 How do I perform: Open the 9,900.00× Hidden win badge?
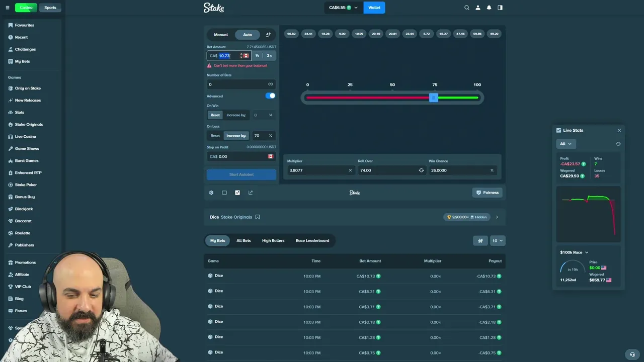click(x=466, y=217)
